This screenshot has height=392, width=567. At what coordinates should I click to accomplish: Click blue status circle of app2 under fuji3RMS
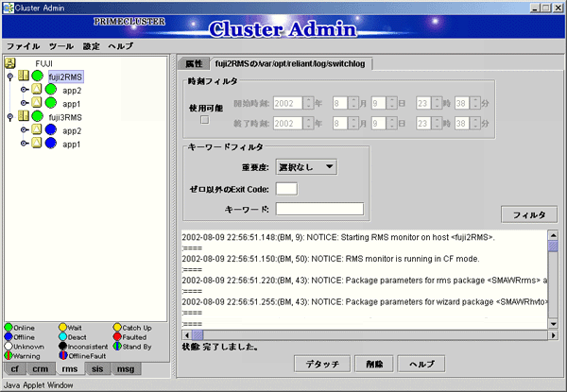(51, 129)
